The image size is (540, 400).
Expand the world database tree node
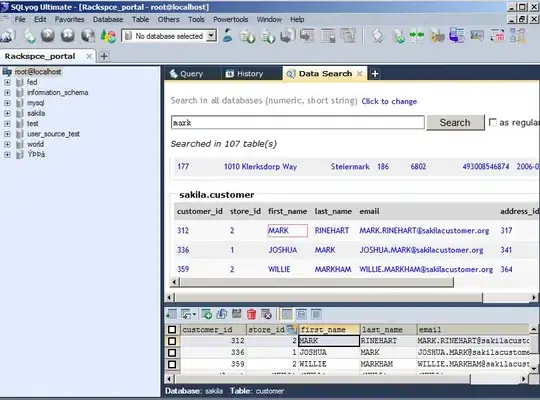coord(7,144)
